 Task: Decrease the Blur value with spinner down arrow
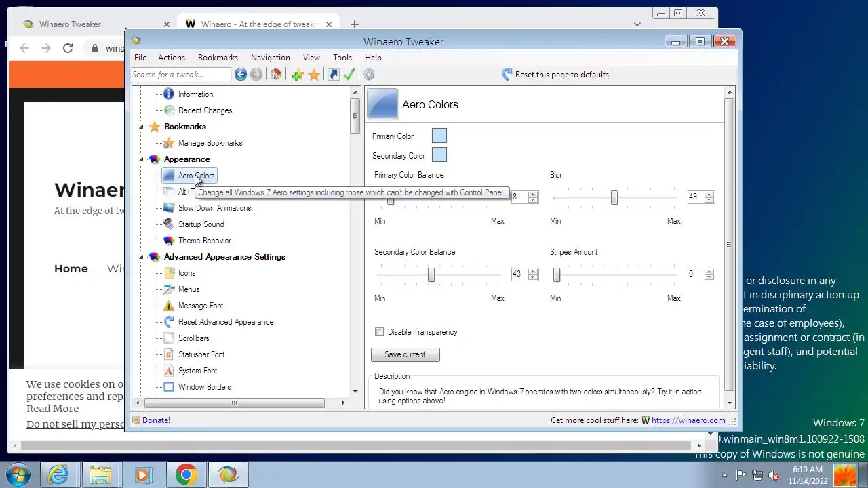(709, 200)
